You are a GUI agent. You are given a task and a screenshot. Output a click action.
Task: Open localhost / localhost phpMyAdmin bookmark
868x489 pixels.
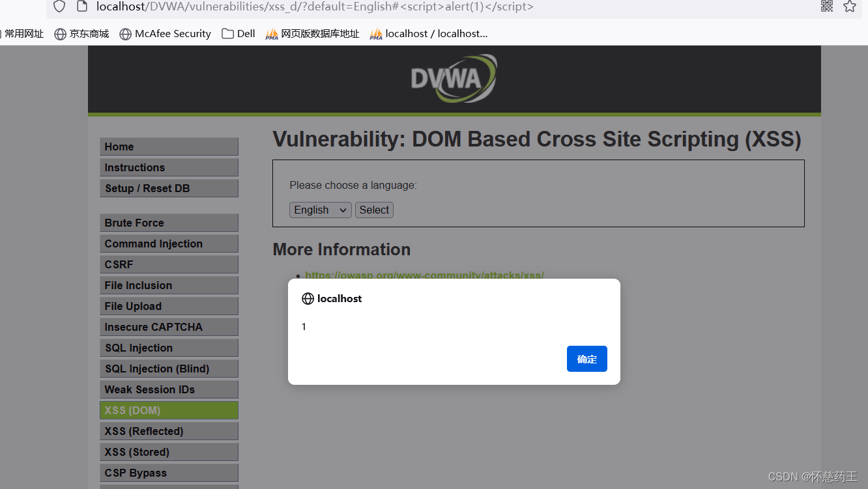pos(429,34)
